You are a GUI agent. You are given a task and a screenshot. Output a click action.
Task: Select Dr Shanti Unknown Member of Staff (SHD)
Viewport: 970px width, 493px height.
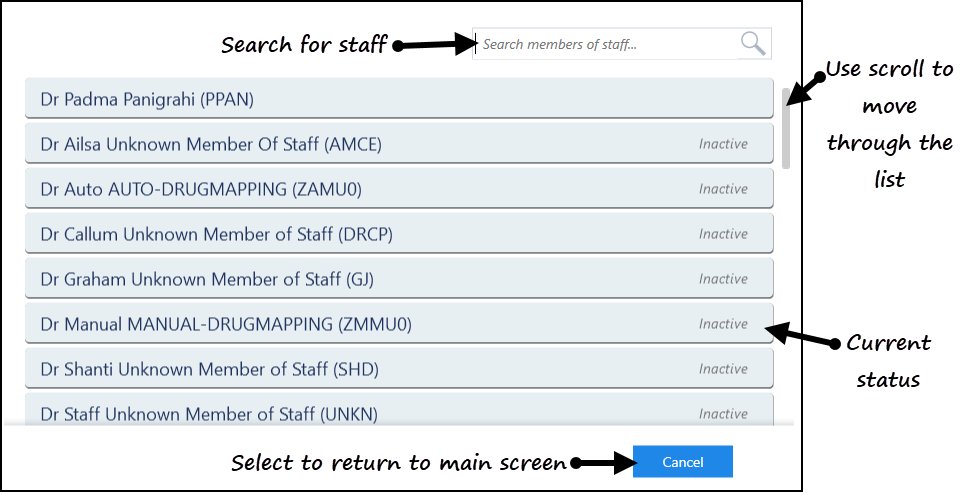[399, 369]
